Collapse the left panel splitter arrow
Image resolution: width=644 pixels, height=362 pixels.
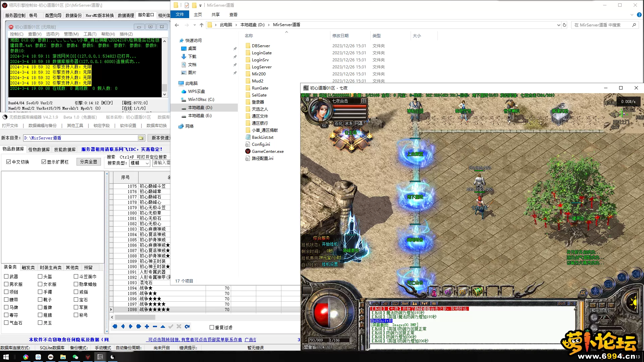pyautogui.click(x=107, y=174)
